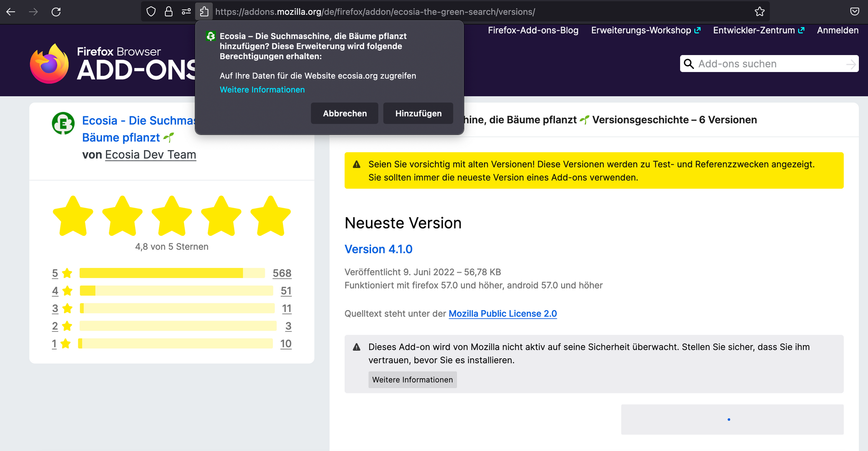Open Firefox-Add-ons-Blog in the top navigation

tap(533, 30)
